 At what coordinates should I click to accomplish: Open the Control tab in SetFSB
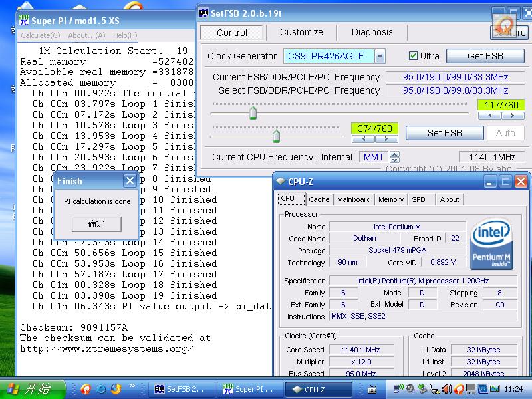(231, 33)
